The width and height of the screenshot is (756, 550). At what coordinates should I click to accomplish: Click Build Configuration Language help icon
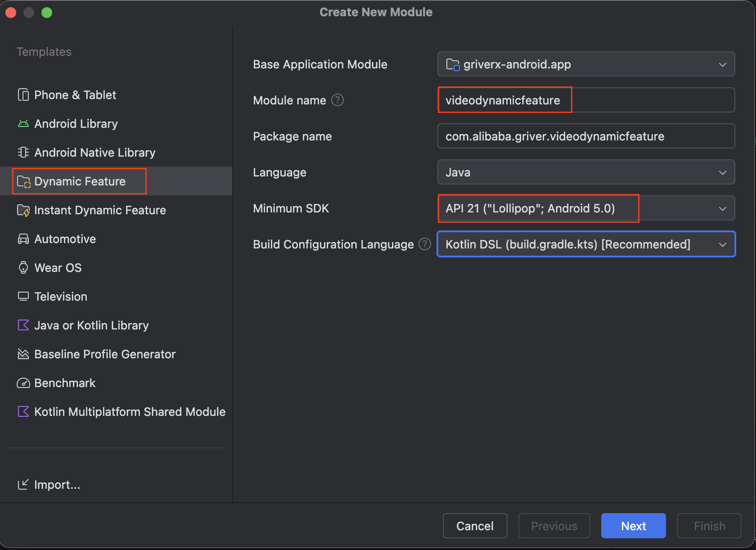click(424, 244)
